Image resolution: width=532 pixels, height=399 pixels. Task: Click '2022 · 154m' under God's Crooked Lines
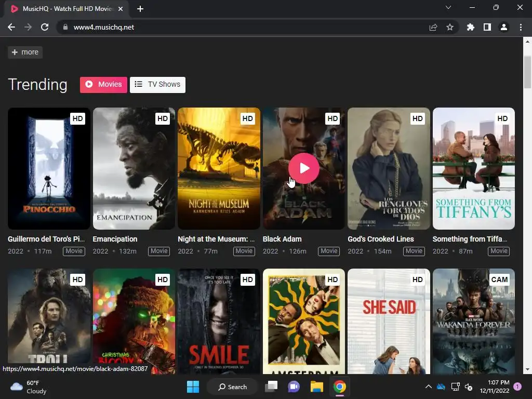coord(369,251)
